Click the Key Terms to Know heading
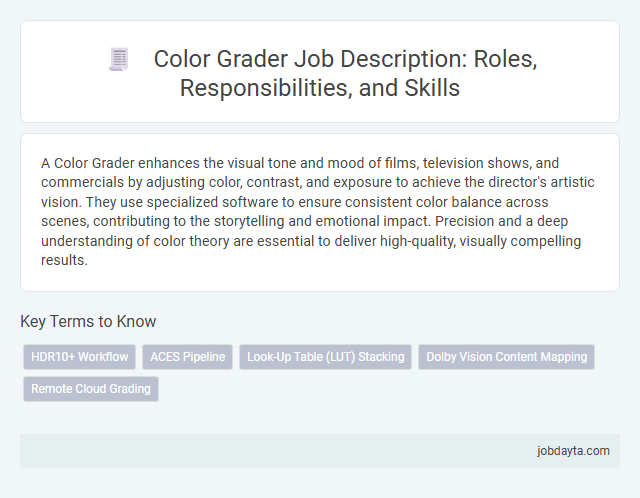This screenshot has height=498, width=640. pos(88,321)
